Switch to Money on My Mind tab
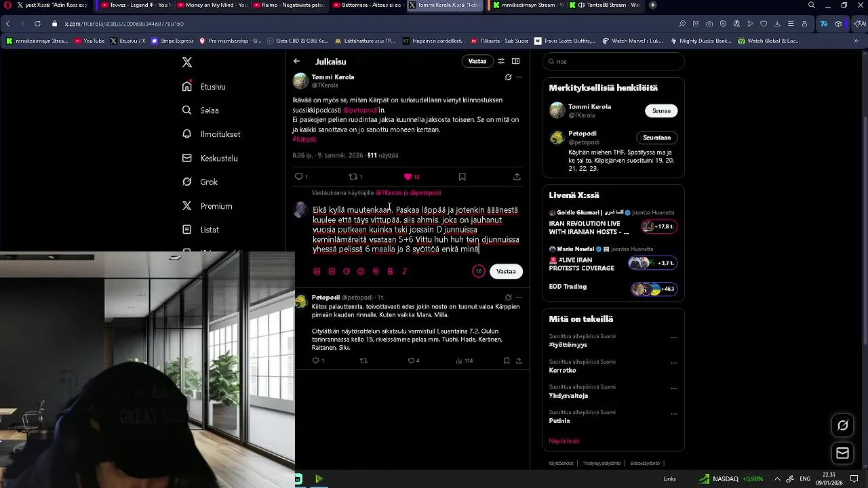This screenshot has width=868, height=488. [212, 5]
